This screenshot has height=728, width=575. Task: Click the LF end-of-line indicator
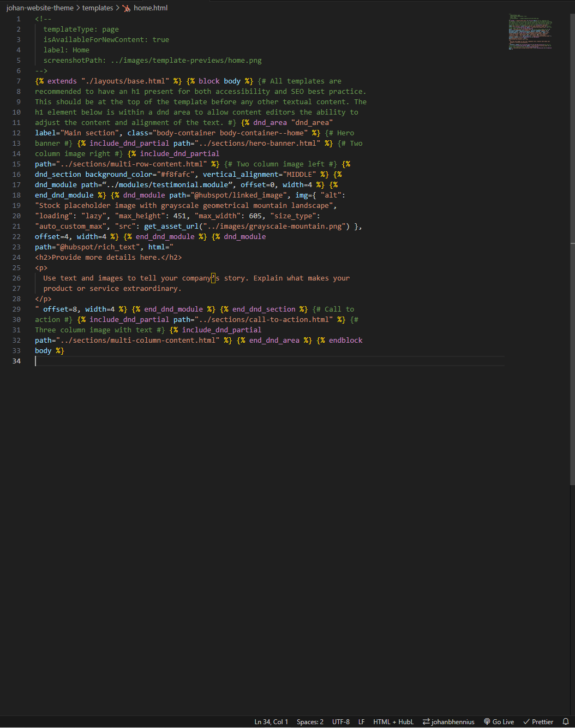361,721
